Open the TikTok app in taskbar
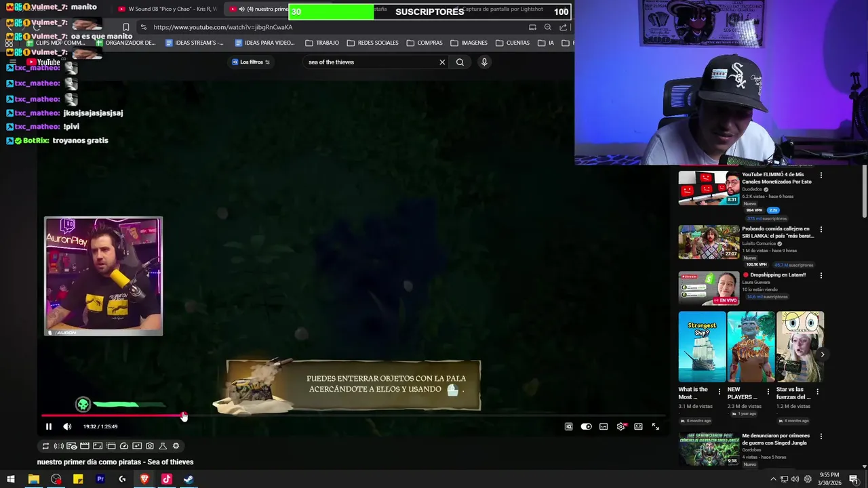 coord(167,479)
